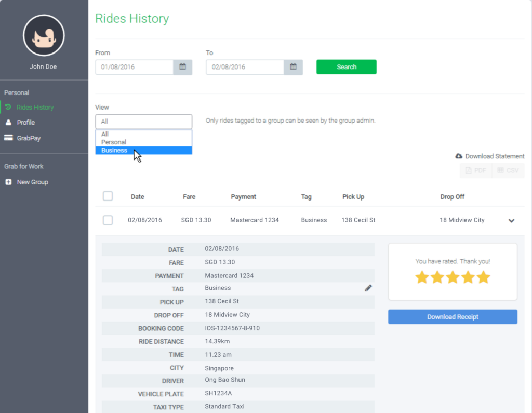Click the View combo box showing All

tap(143, 122)
